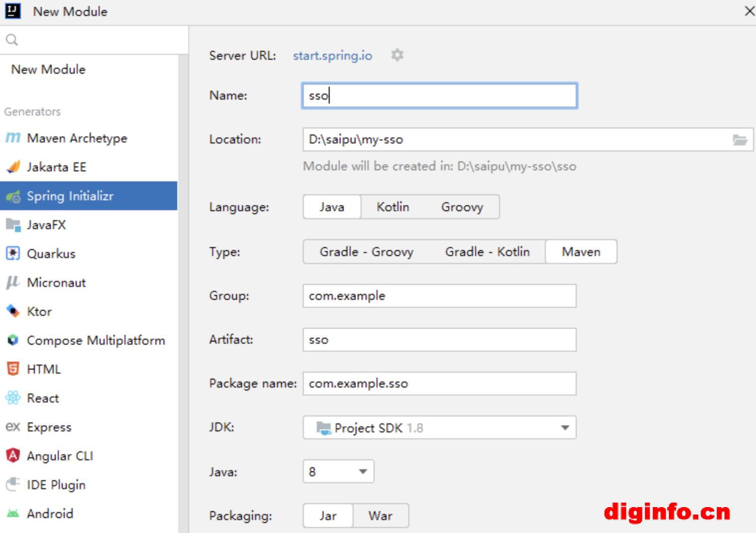Select Groovy as the language
The image size is (756, 533).
point(462,207)
